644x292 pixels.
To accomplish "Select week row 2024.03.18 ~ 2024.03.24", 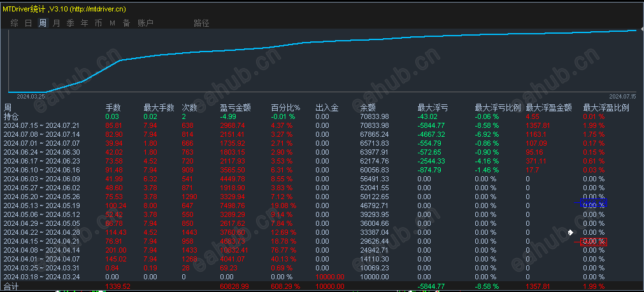I will click(x=41, y=277).
